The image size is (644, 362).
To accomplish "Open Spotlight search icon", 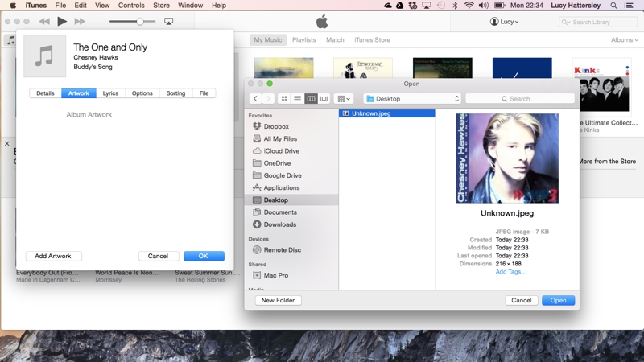I will [x=613, y=6].
